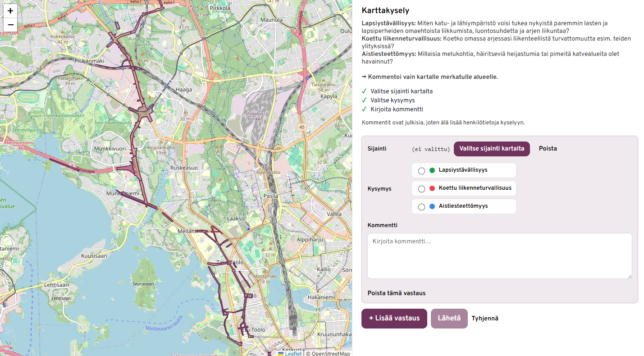The width and height of the screenshot is (644, 356).
Task: Pick the Aistiesteettömyys radio option
Action: (x=421, y=207)
